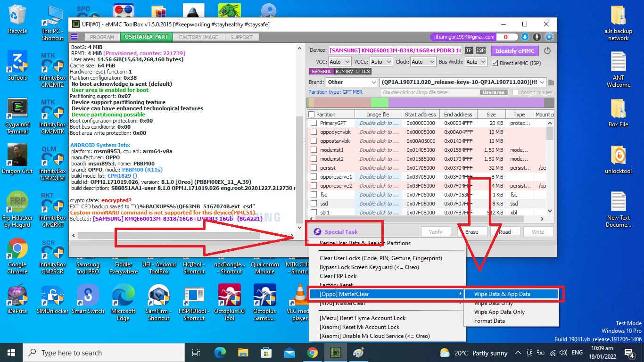The width and height of the screenshot is (644, 362).
Task: Open Google Chrome desktop shortcut
Action: point(17,256)
